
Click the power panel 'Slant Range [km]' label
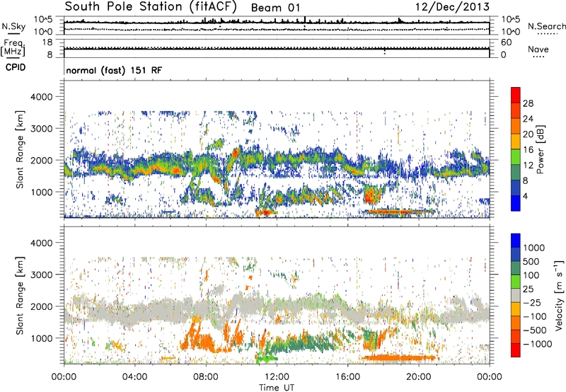(20, 149)
